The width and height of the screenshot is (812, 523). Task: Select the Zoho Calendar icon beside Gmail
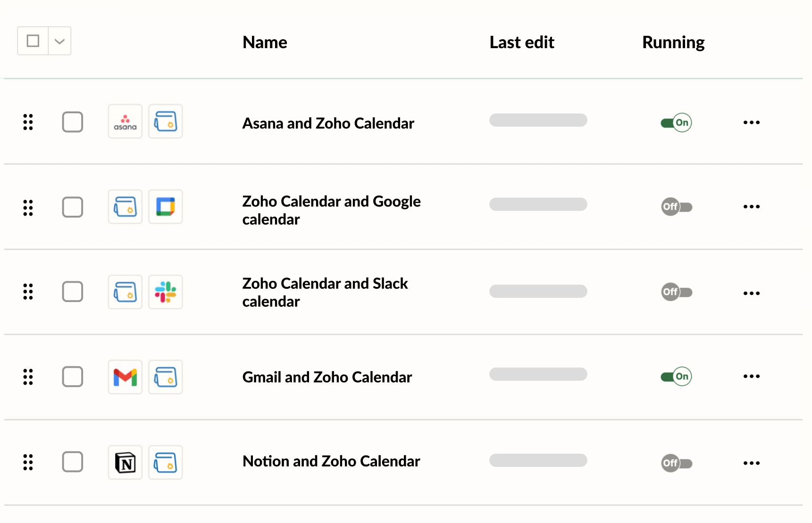[165, 376]
